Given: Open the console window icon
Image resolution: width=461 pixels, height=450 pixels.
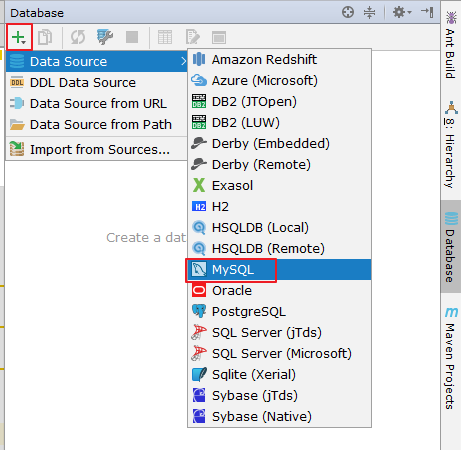Looking at the screenshot, I should (219, 37).
